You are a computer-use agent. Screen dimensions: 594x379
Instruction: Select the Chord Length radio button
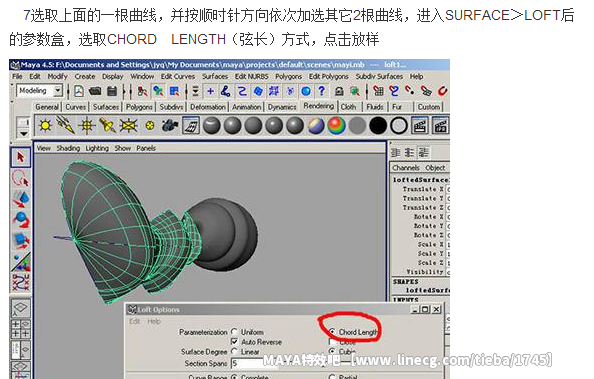(x=332, y=332)
